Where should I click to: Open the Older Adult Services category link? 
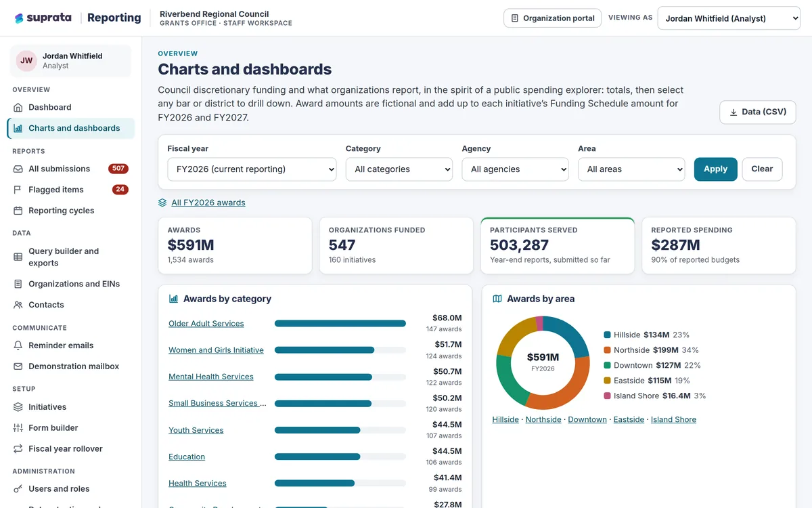point(206,324)
